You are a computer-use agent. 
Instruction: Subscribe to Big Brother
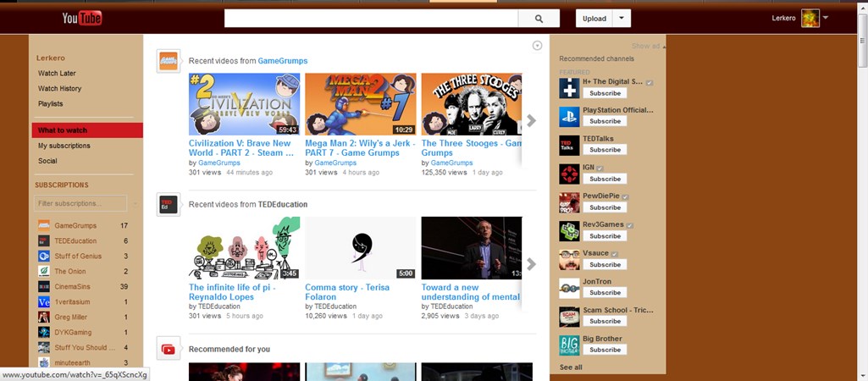[605, 350]
